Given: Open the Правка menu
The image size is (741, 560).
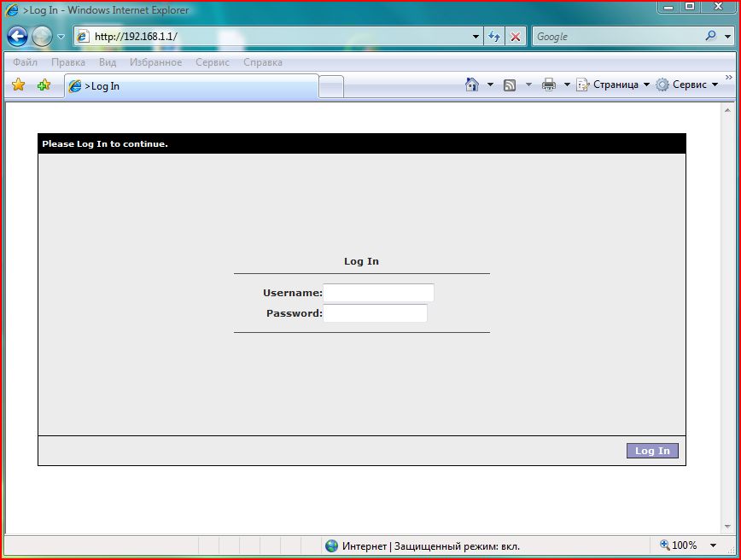Looking at the screenshot, I should tap(68, 62).
